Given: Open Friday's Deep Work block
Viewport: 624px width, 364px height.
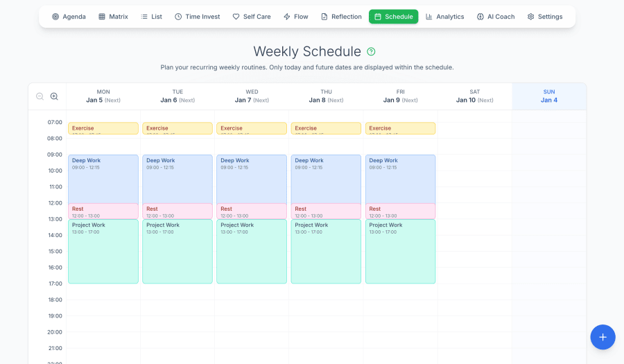Looking at the screenshot, I should pos(400,179).
